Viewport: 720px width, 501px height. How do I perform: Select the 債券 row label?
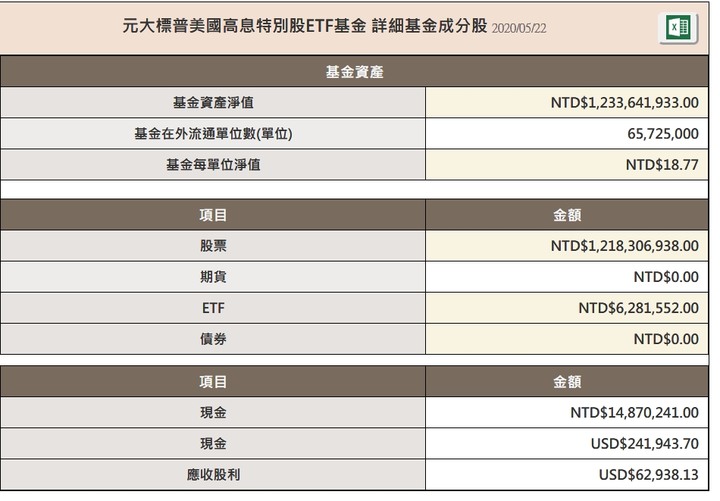[x=213, y=339]
